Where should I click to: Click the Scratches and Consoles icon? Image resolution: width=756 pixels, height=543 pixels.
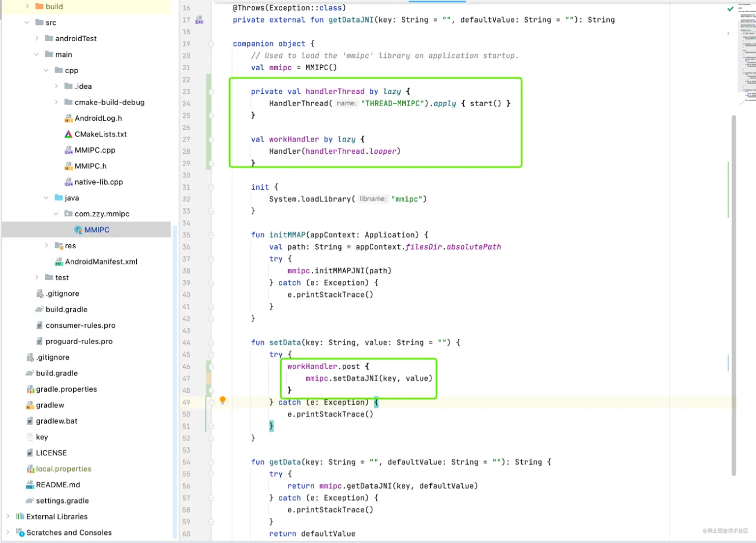(x=20, y=533)
